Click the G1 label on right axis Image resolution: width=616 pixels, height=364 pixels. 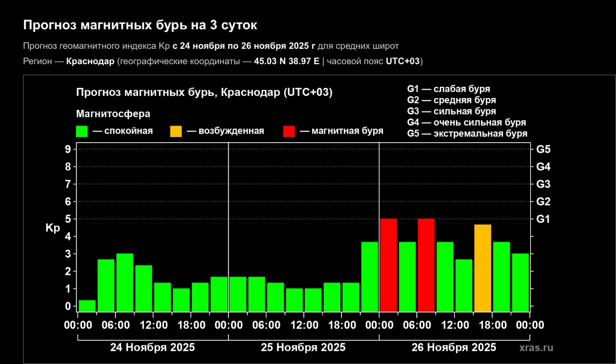pyautogui.click(x=543, y=219)
